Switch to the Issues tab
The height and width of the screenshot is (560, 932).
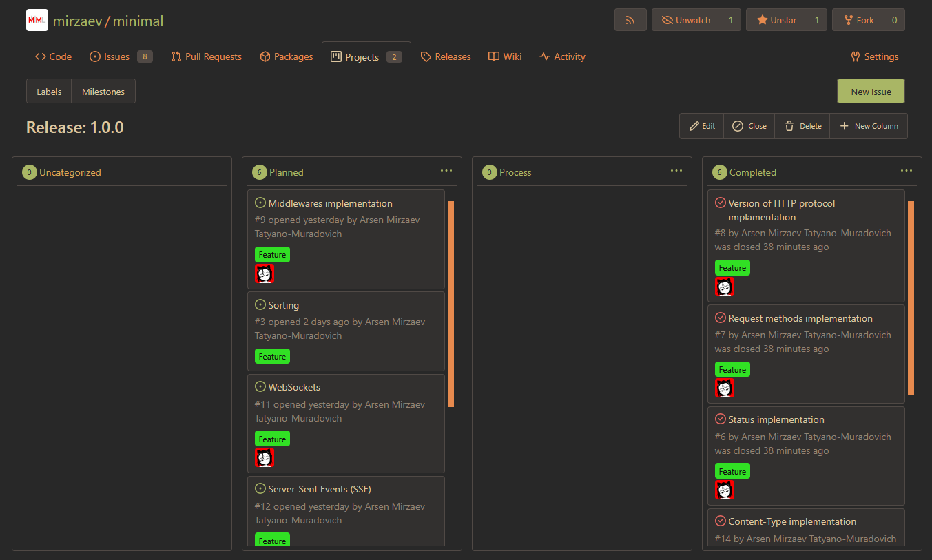(x=116, y=56)
